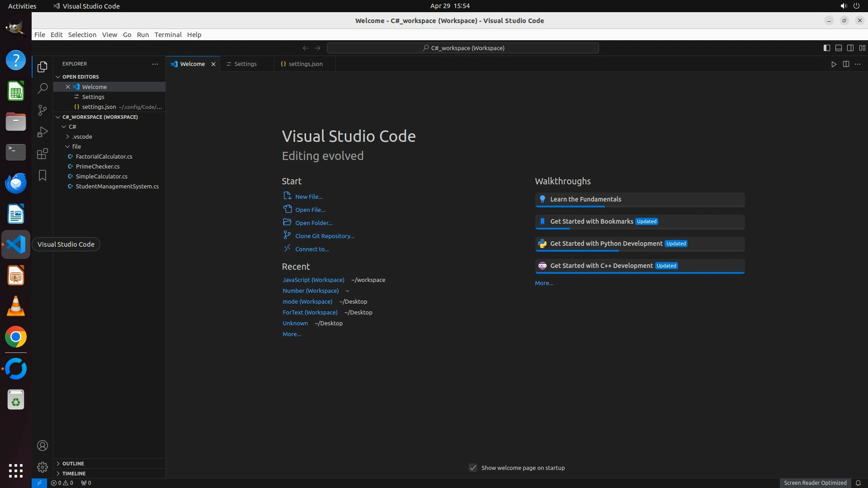Uncheck Show welcome page on startup
This screenshot has width=868, height=488.
tap(473, 468)
